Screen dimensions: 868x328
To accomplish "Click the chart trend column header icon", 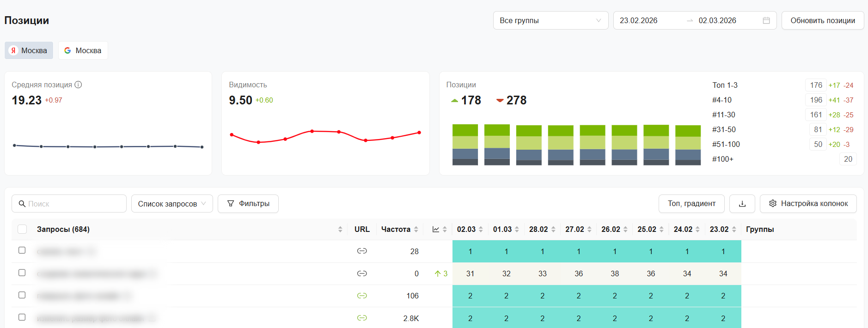I will point(436,229).
